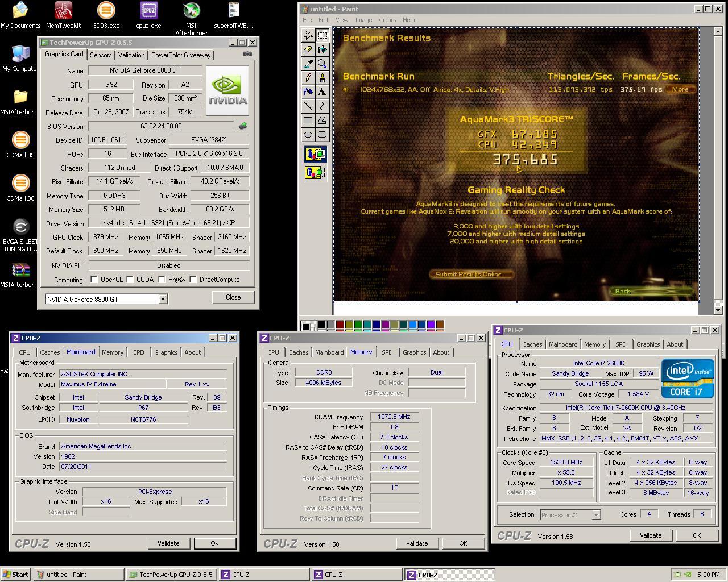728x582 pixels.
Task: Select the rectangular Select tool in Paint
Action: 322,35
